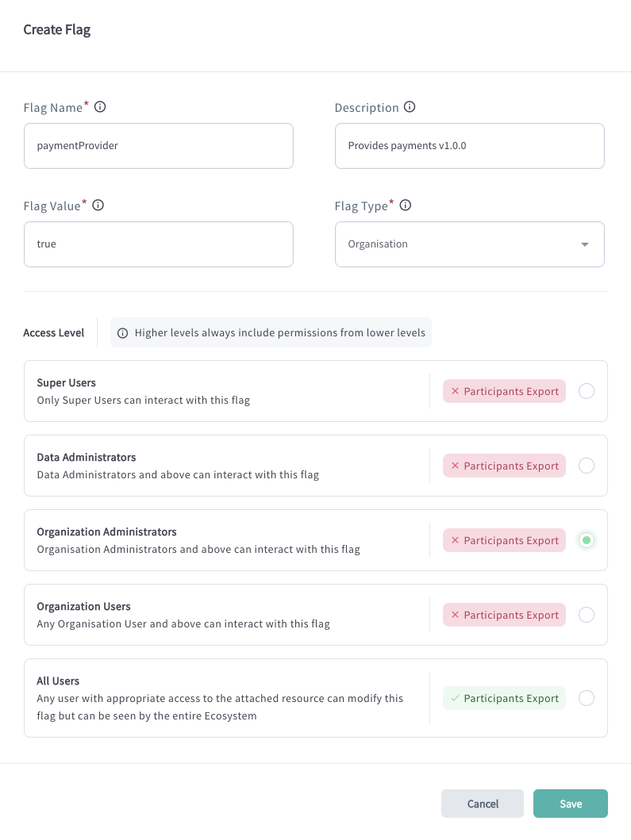Select the Data Administrators radio button
Viewport: 631px width, 840px height.
pos(587,466)
